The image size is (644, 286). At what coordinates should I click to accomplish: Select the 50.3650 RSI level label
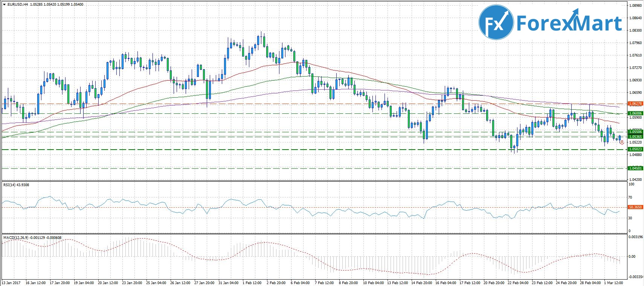pos(635,207)
